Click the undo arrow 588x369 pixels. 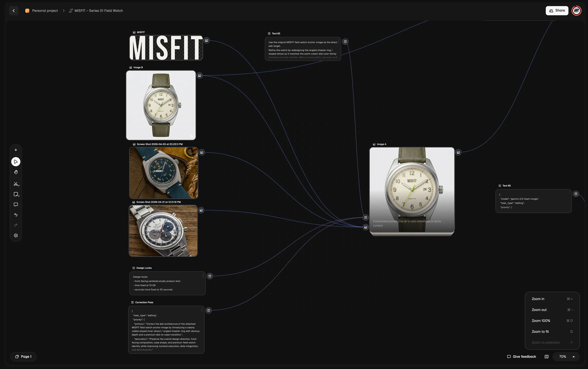pyautogui.click(x=16, y=215)
